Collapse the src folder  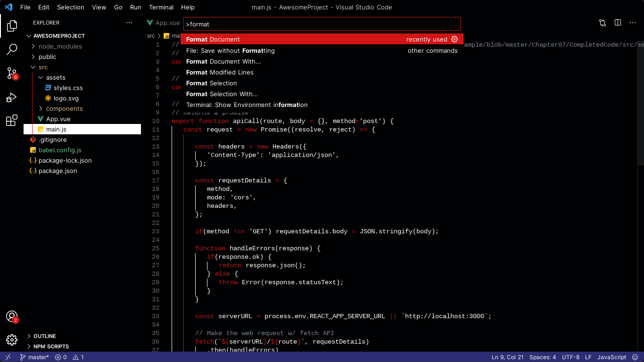point(83,67)
